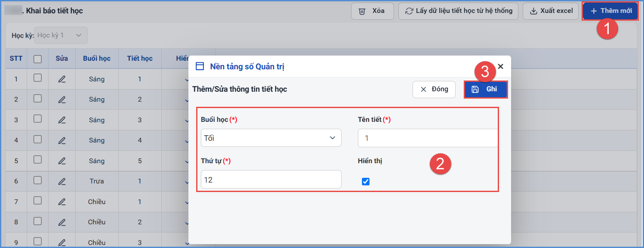
Task: Click the Thêm mới button
Action: click(610, 11)
